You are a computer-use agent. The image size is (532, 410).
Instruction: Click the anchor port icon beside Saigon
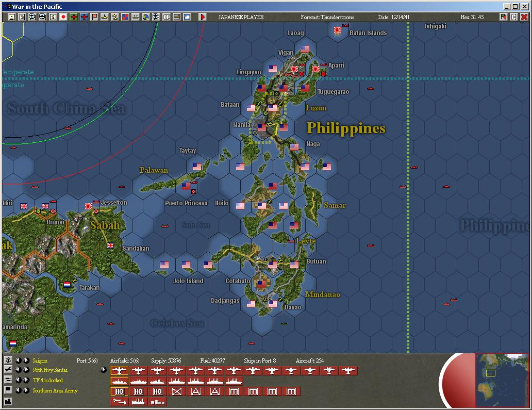[x=8, y=360]
